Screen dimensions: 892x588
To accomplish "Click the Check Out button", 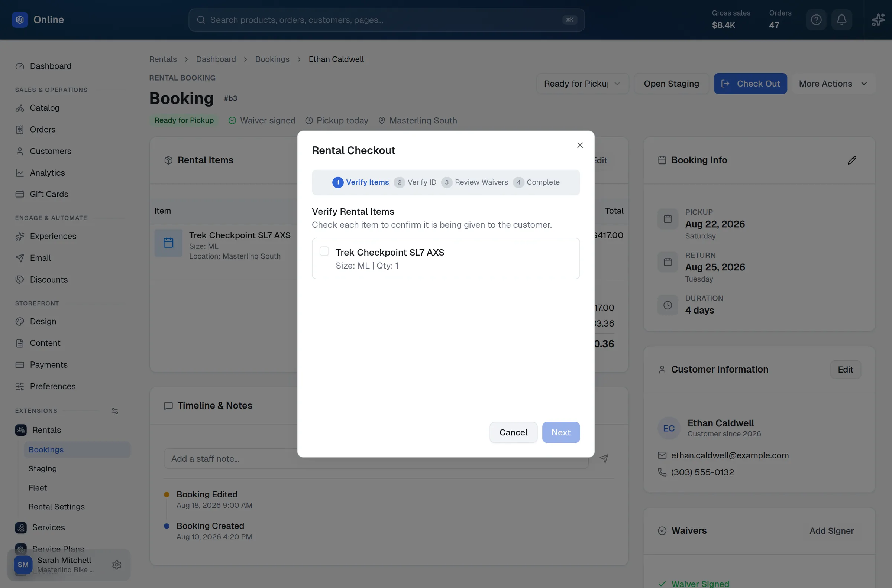I will (x=750, y=84).
